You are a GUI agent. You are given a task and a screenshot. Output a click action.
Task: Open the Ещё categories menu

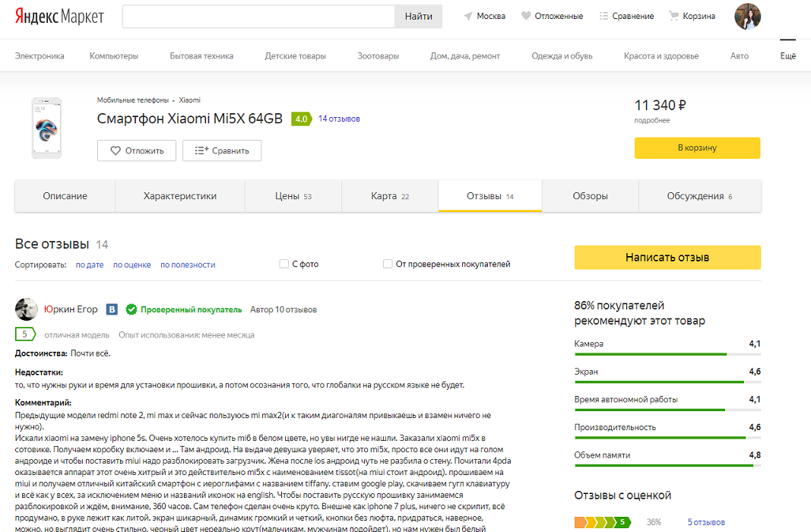click(787, 55)
